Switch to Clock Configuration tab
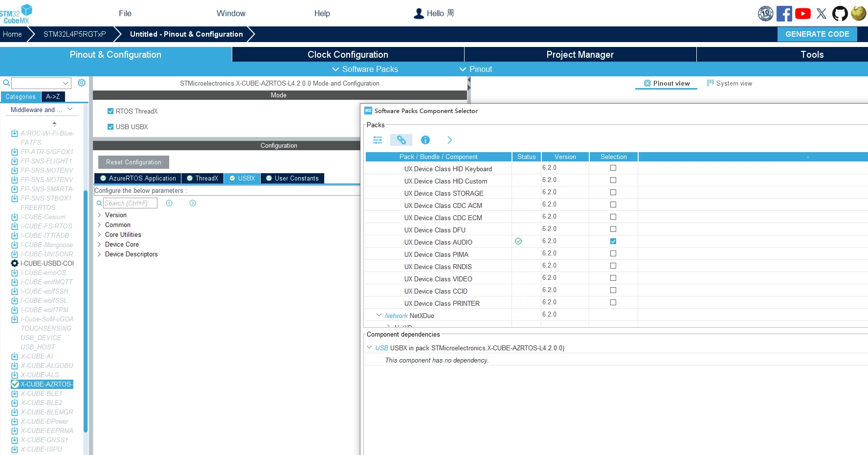The width and height of the screenshot is (868, 455). point(348,54)
